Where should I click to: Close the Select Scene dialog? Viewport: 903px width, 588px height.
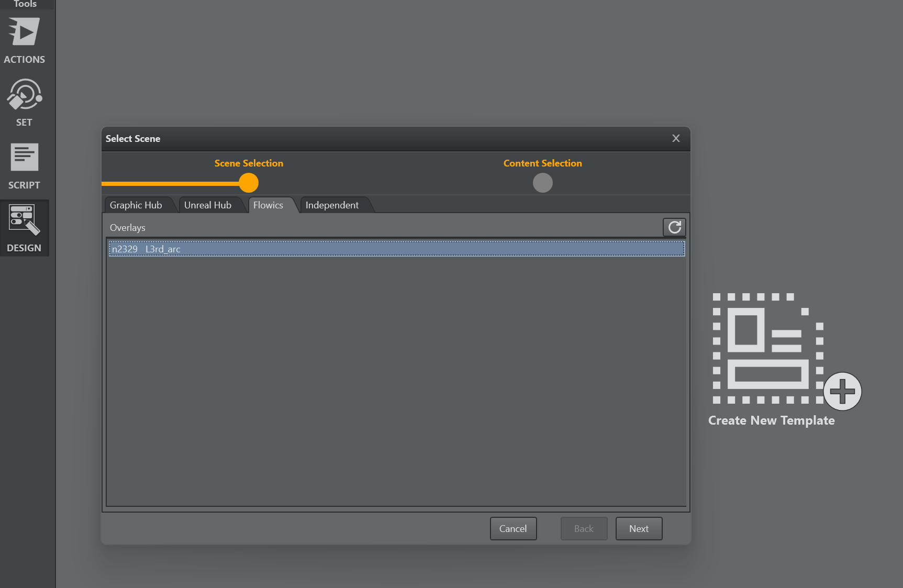[676, 138]
